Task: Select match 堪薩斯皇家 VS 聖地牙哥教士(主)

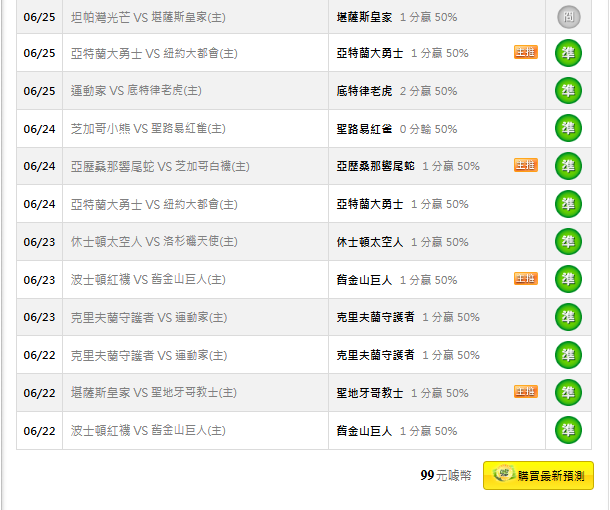Action: [x=154, y=393]
